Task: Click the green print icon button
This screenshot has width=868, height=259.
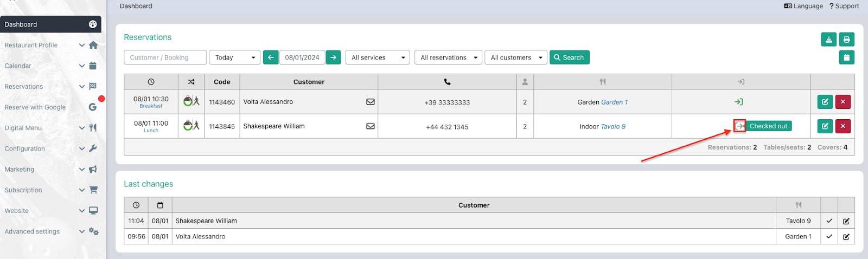Action: point(846,40)
